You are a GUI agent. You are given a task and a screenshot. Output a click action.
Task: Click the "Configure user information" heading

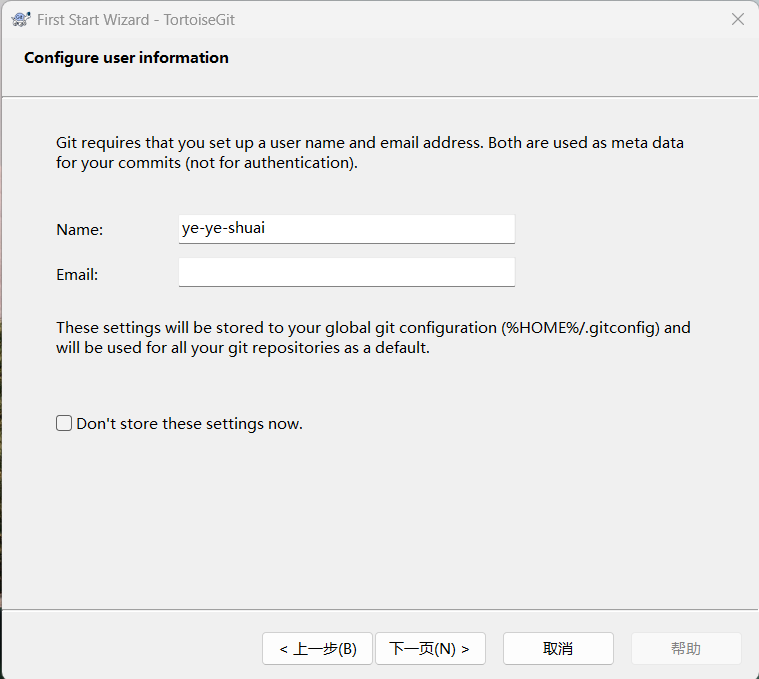[x=126, y=58]
